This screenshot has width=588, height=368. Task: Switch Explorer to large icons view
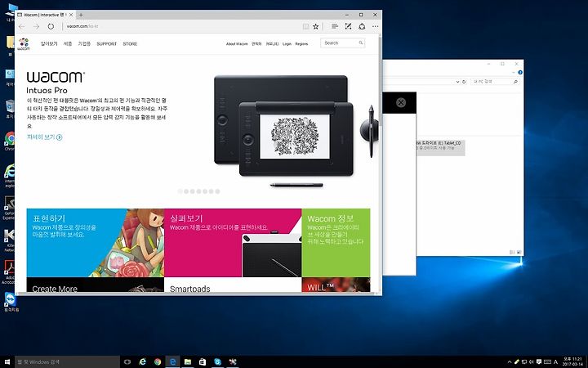click(519, 253)
